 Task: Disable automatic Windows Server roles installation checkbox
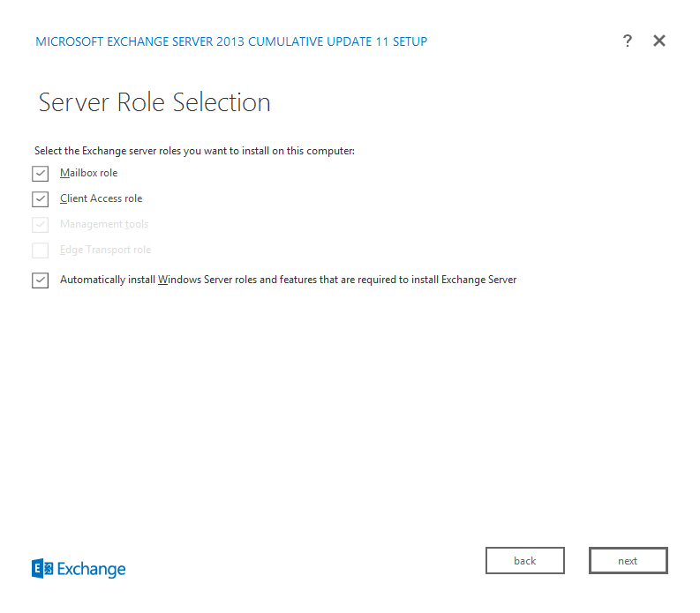(x=40, y=280)
